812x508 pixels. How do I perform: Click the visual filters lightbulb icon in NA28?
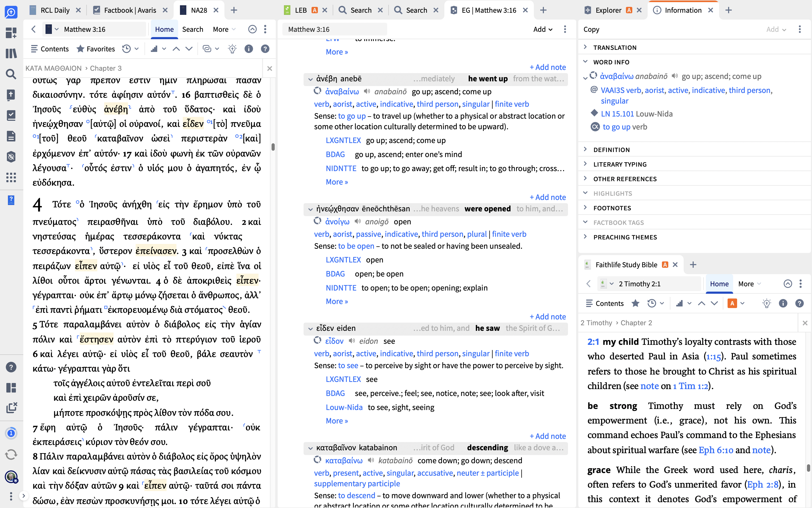pyautogui.click(x=232, y=49)
